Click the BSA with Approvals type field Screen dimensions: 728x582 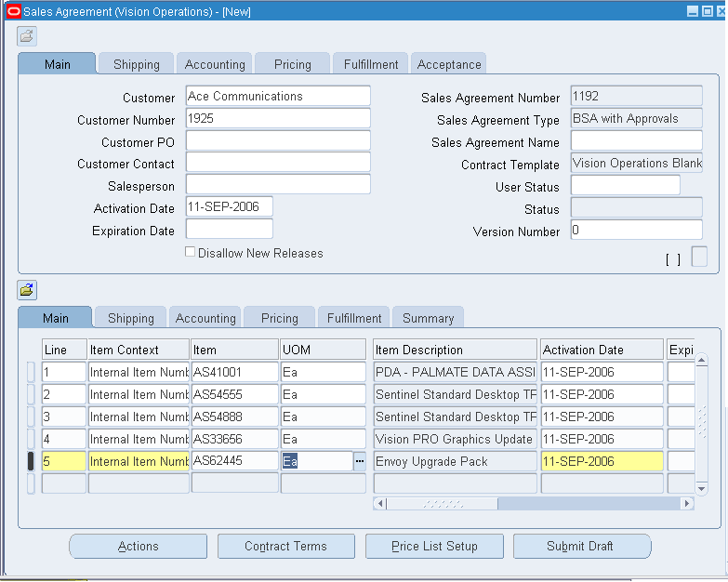tap(637, 118)
